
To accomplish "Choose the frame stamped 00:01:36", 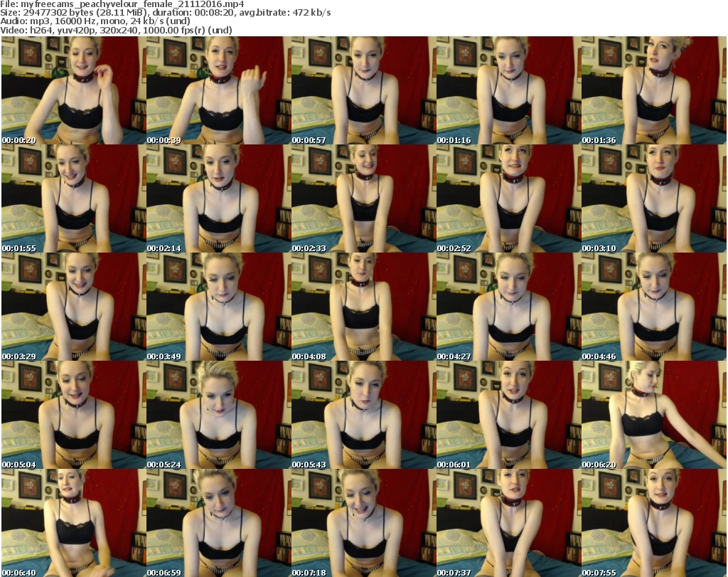I will click(654, 90).
